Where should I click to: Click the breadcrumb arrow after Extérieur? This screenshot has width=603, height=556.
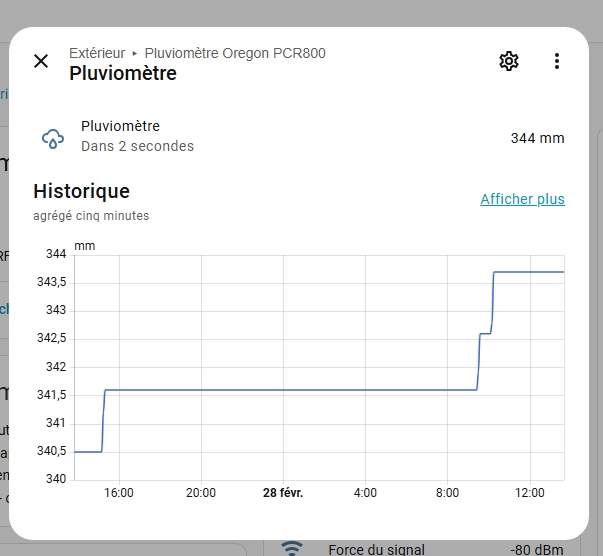click(135, 53)
